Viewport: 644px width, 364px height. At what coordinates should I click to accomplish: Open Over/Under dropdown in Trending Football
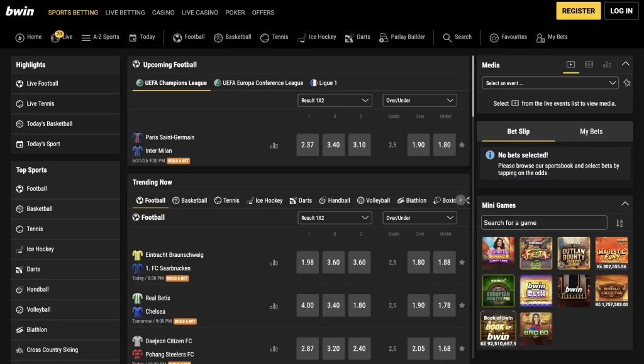(419, 218)
